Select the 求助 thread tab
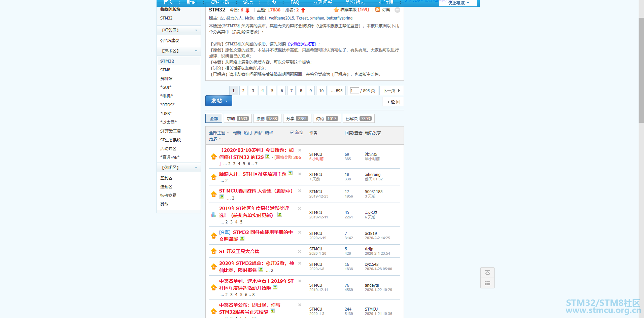The height and width of the screenshot is (318, 644). (x=238, y=119)
